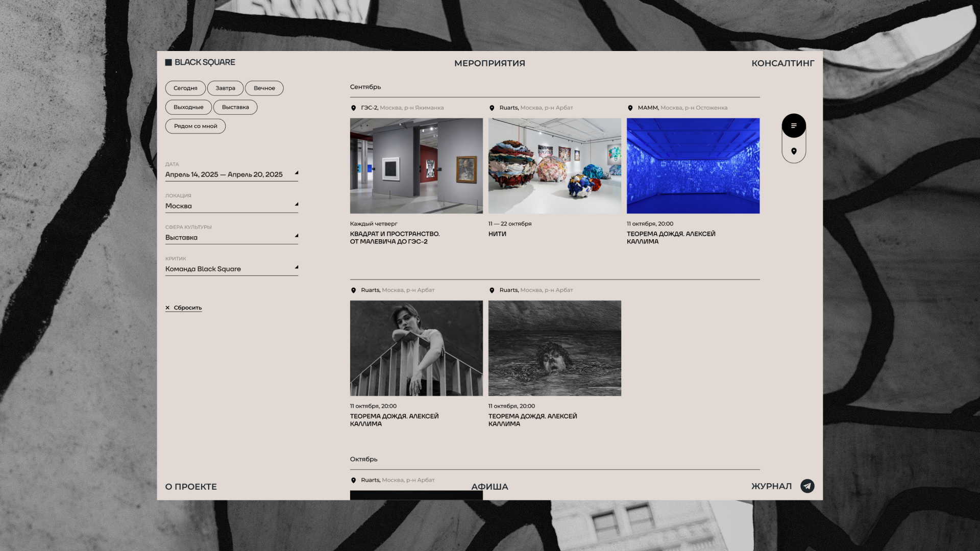The height and width of the screenshot is (551, 980).
Task: Click the Telegram icon near Журнал
Action: click(807, 486)
